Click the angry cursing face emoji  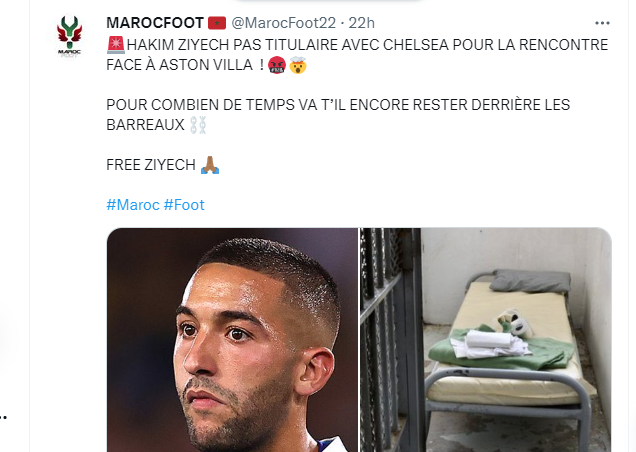point(277,65)
